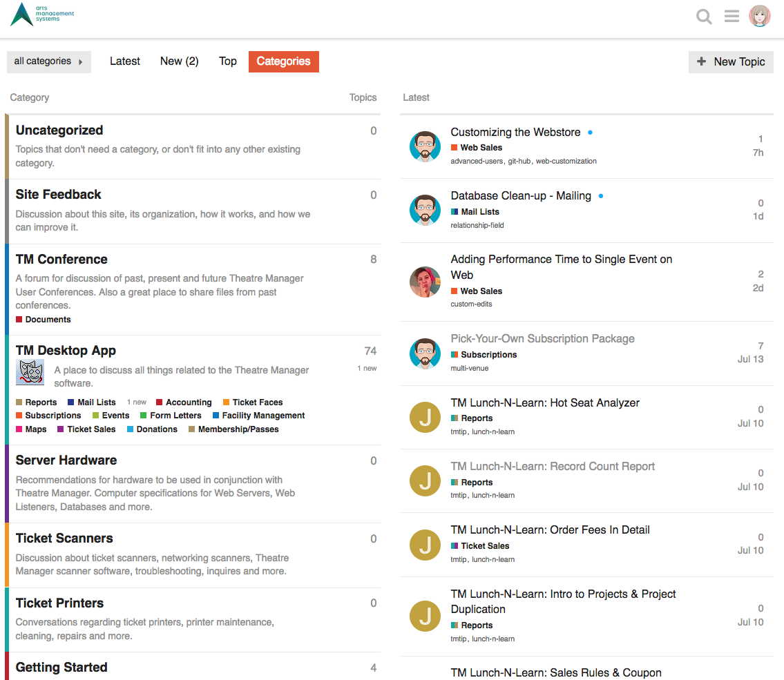Click Subscriptions category under Pick-Your-Own Subscription Package
784x680 pixels.
coord(484,355)
